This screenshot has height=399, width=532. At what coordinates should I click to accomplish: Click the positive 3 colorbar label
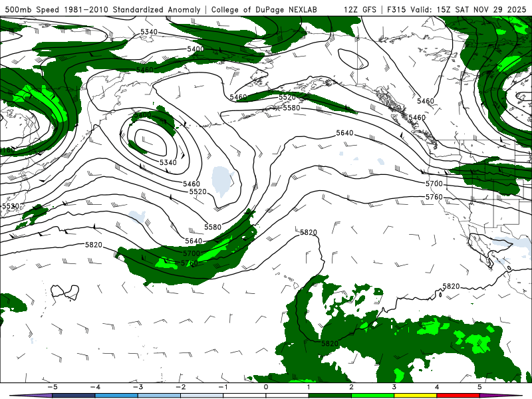coord(394,387)
